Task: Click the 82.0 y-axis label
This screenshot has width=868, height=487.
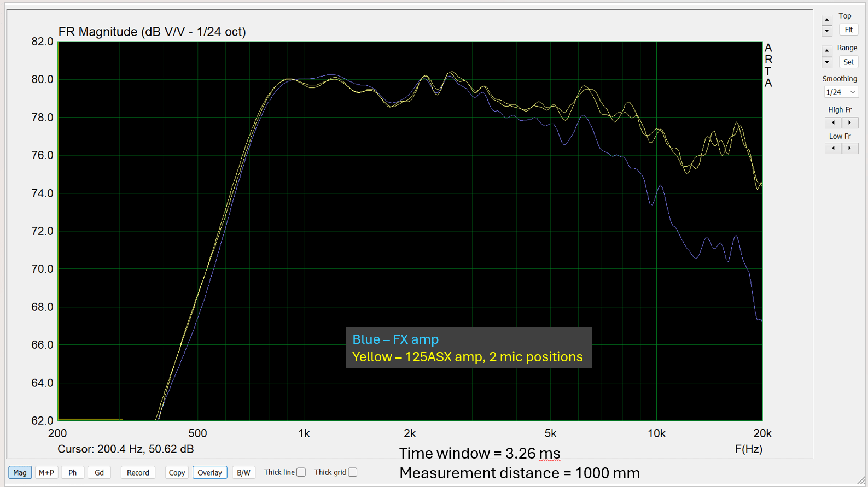Action: (43, 42)
